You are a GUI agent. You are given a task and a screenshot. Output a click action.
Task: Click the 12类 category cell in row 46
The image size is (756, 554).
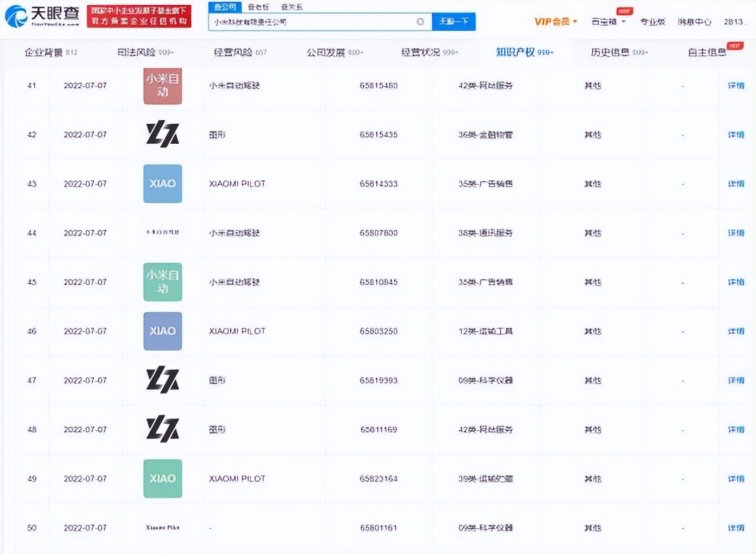pyautogui.click(x=485, y=331)
